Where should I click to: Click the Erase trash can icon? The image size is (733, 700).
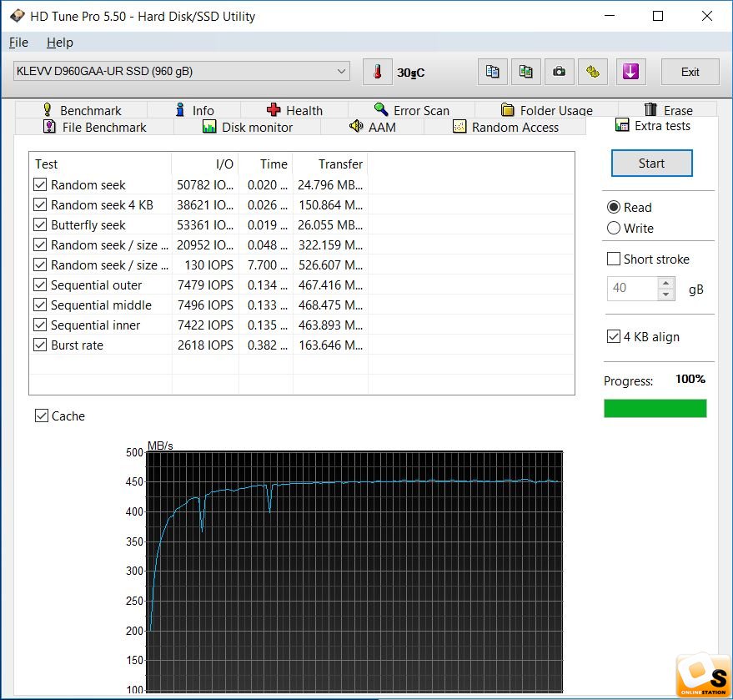(x=650, y=109)
